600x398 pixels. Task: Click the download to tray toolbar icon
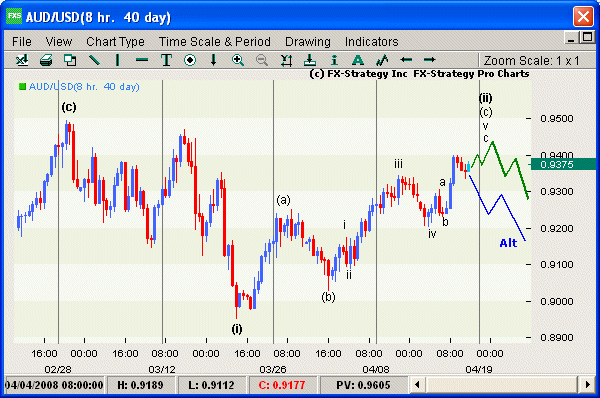[310, 60]
